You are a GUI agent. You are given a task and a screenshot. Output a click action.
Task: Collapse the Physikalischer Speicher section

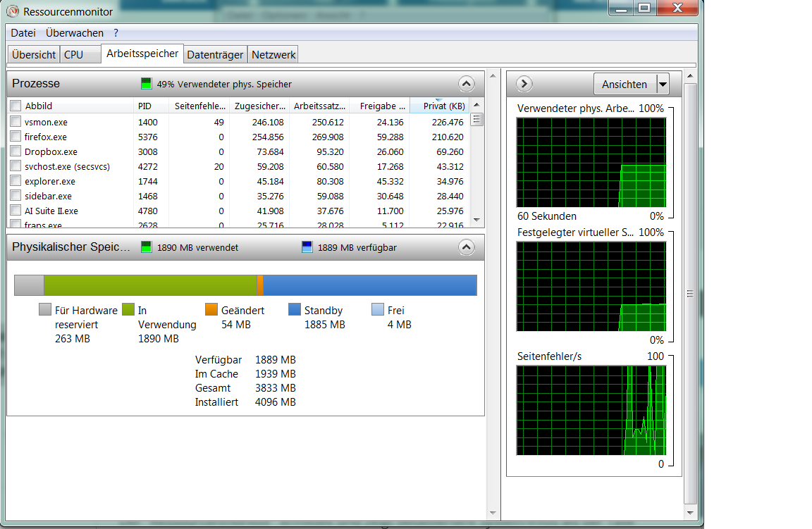click(x=466, y=247)
